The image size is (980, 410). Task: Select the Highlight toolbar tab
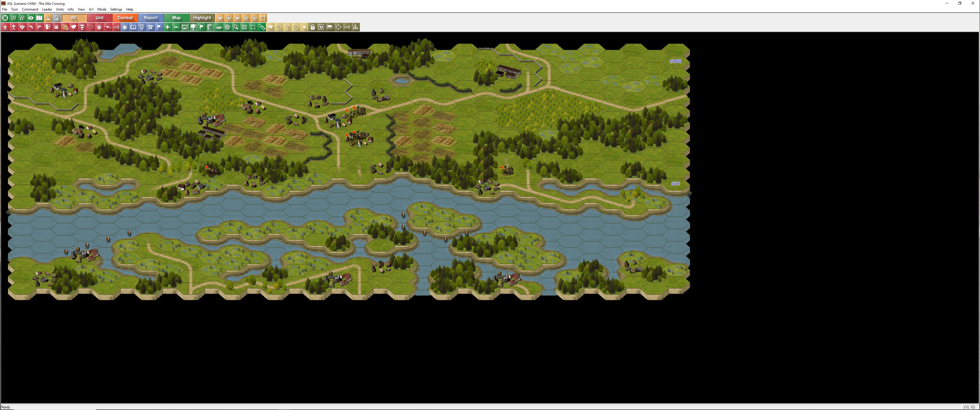tap(202, 18)
